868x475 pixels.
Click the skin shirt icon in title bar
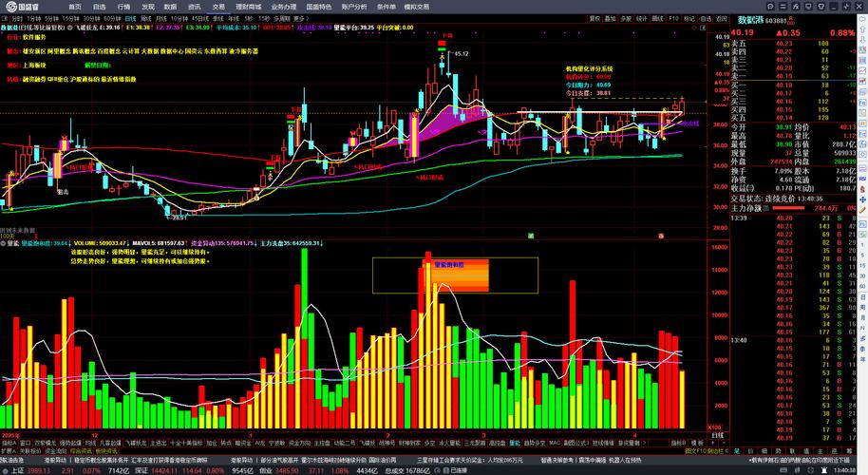[x=821, y=7]
